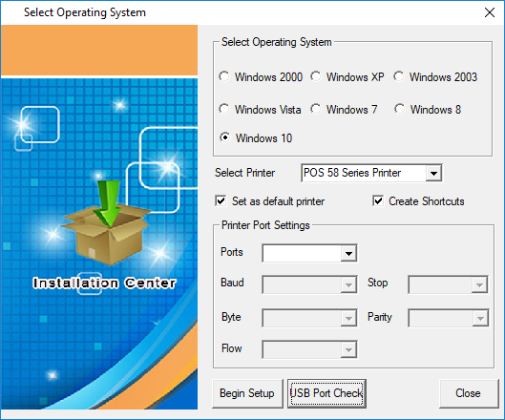
Task: Close the dialog with the X button
Action: tap(490, 12)
